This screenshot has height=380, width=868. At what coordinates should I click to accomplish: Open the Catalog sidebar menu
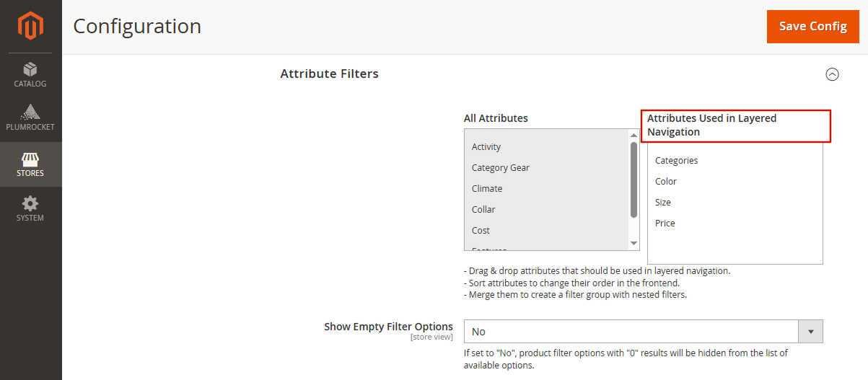[x=30, y=75]
